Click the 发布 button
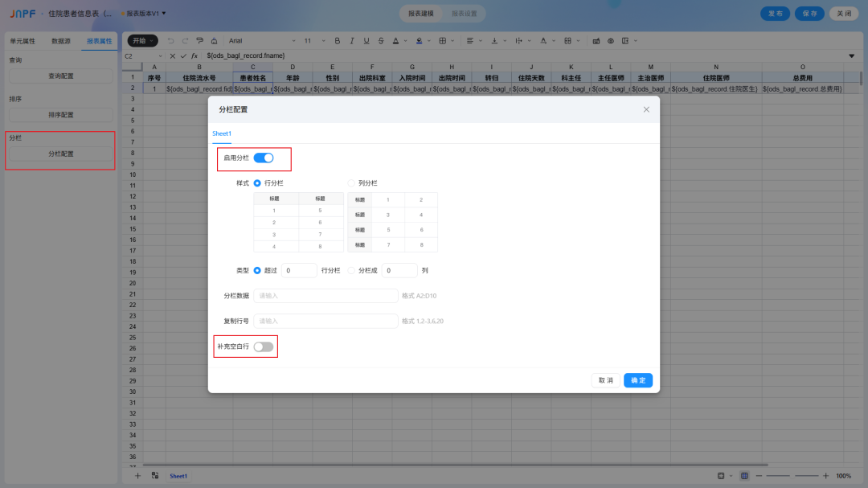 click(x=775, y=14)
